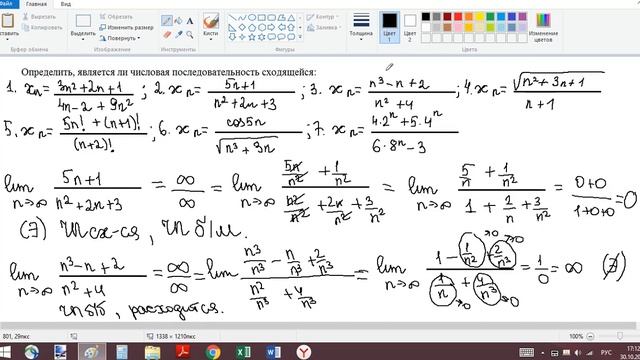
Task: Pick the yellow color swatch
Action: pos(480,17)
